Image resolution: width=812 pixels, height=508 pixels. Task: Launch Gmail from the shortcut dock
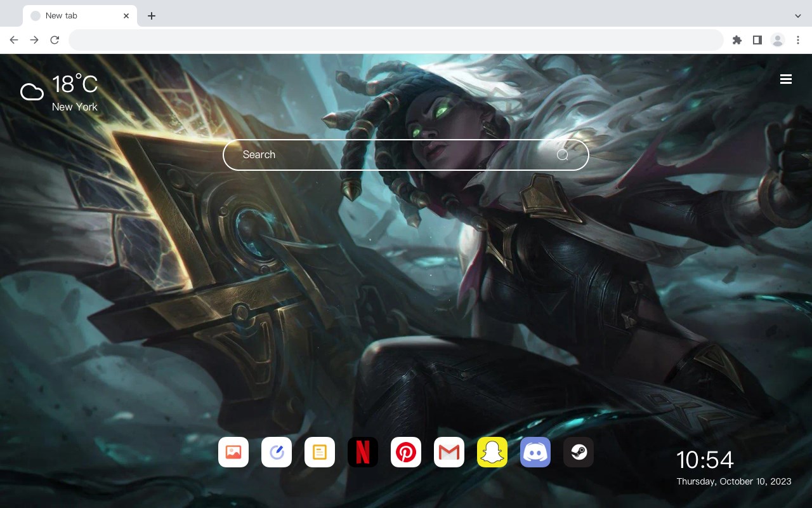click(x=449, y=452)
